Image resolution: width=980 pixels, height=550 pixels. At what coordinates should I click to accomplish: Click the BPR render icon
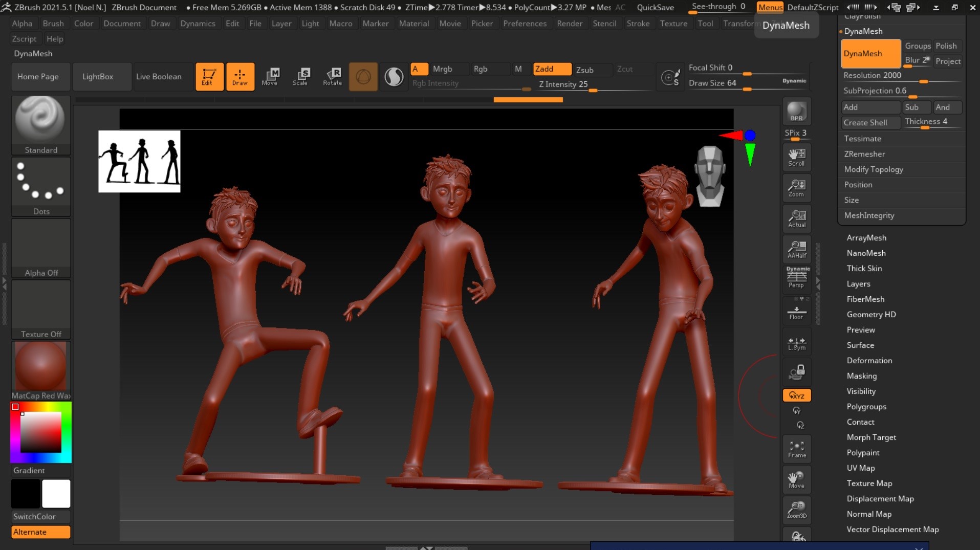coord(796,112)
